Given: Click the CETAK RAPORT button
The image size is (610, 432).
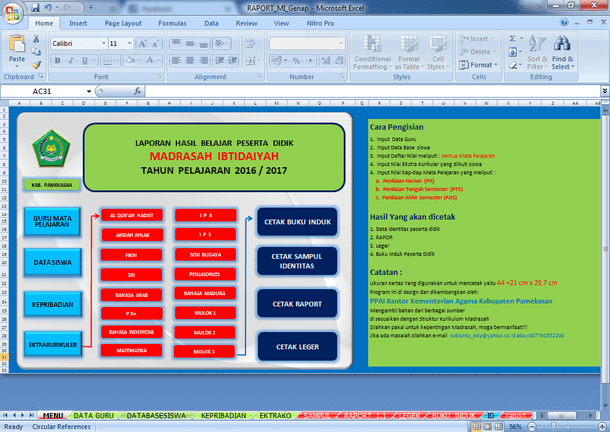Looking at the screenshot, I should click(297, 304).
